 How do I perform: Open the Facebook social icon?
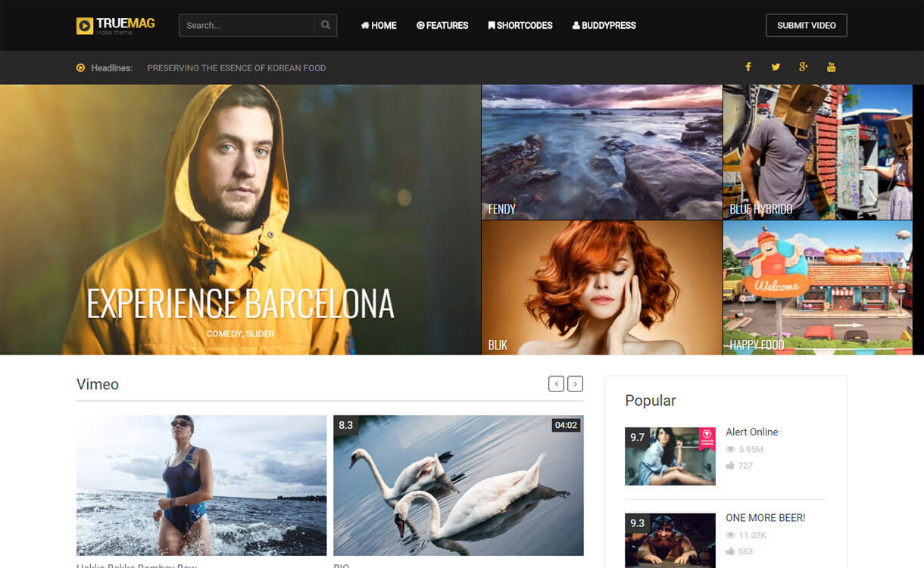[748, 67]
